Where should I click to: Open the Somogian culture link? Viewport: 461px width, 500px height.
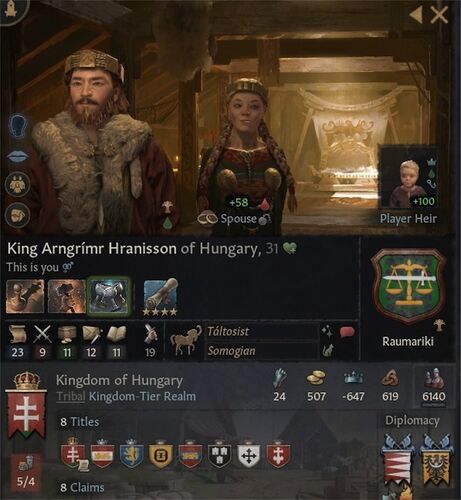(x=231, y=351)
